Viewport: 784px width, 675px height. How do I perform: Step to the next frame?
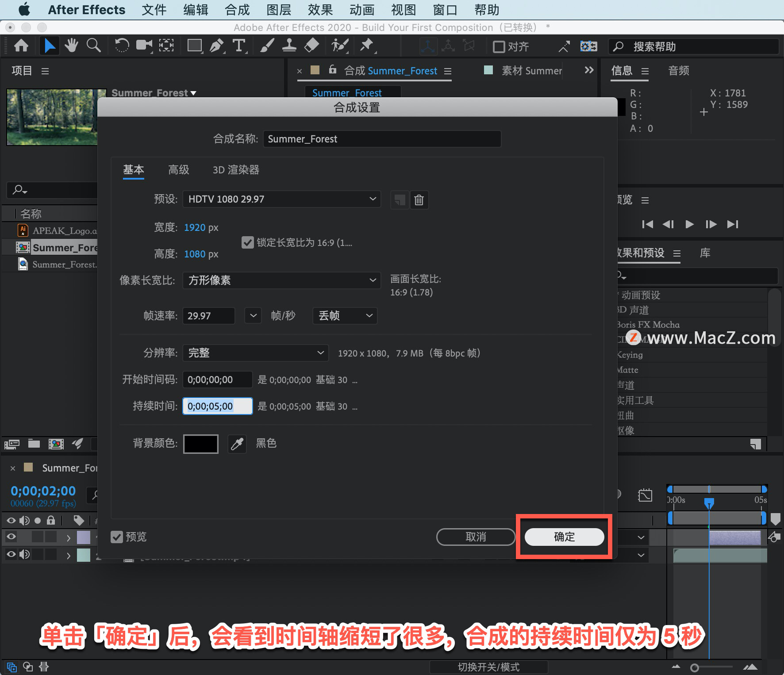coord(711,224)
